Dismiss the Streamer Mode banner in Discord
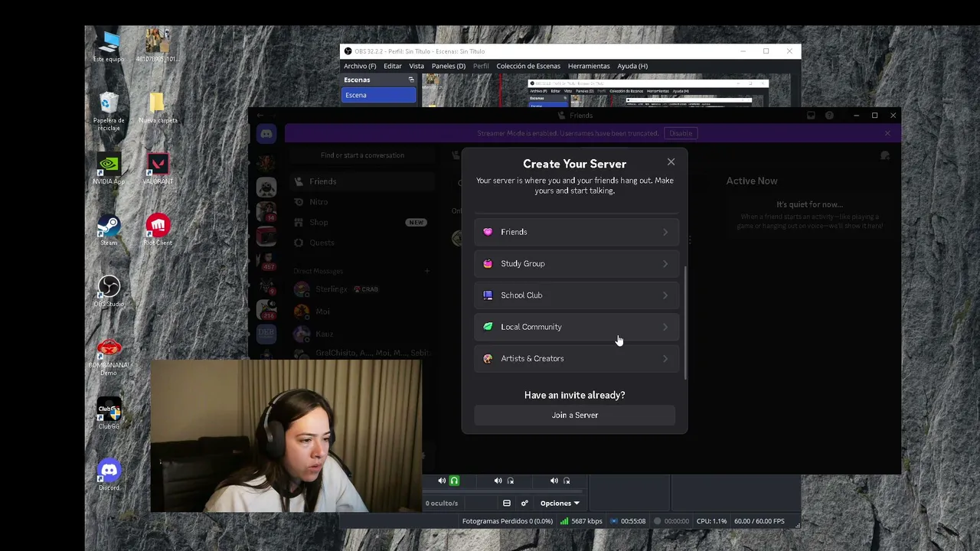The height and width of the screenshot is (551, 980). (887, 133)
